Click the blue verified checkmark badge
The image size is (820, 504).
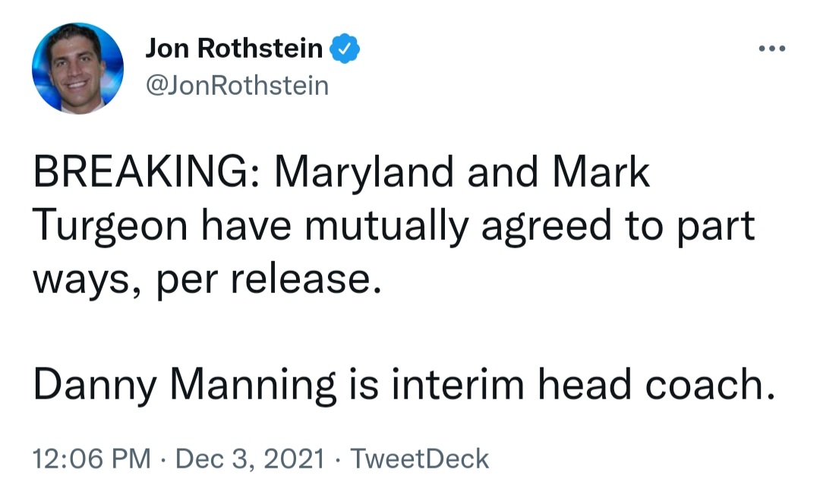click(x=344, y=49)
